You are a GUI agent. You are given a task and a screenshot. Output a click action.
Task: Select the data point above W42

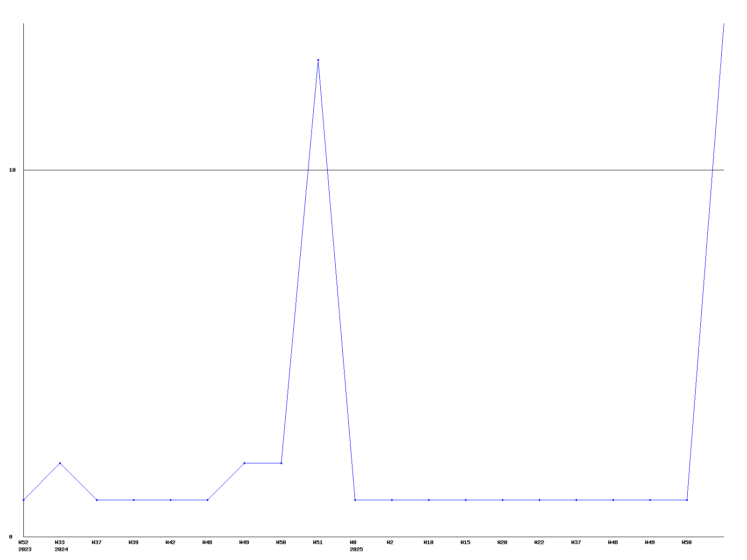click(170, 500)
